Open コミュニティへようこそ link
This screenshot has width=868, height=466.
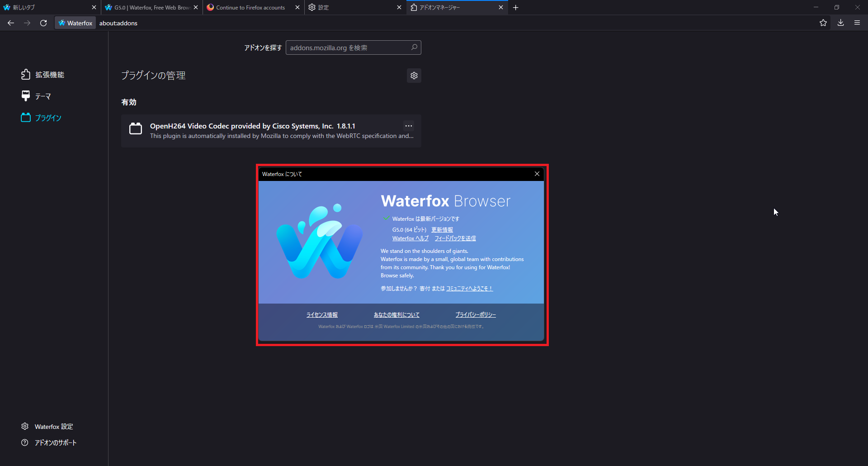click(x=469, y=289)
